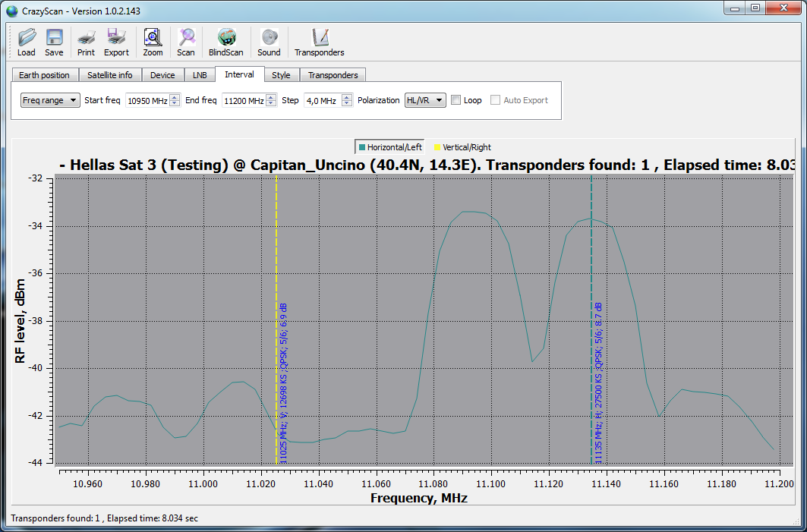Toggle the Sound speaker icon
Image resolution: width=807 pixels, height=532 pixels.
click(x=270, y=42)
